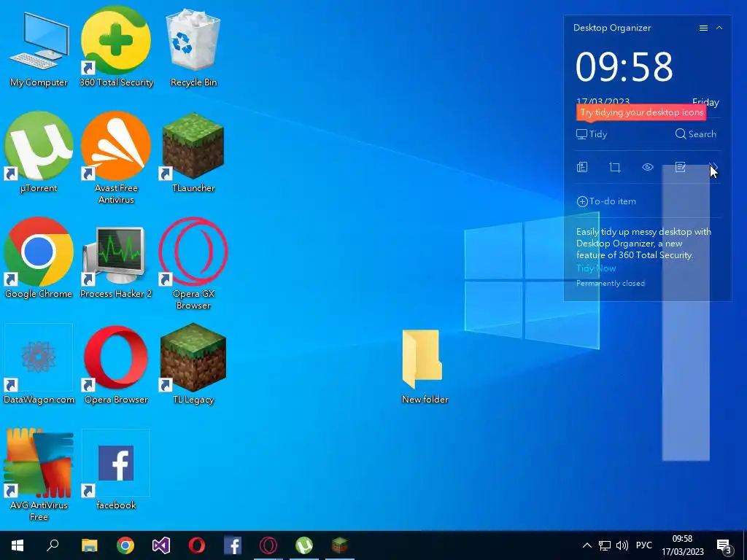
Task: Select Opera Browser desktop shortcut
Action: tap(116, 364)
